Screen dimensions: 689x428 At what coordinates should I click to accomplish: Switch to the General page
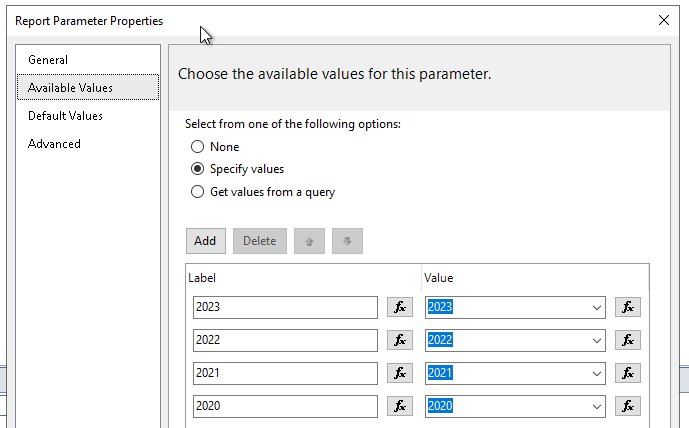pyautogui.click(x=48, y=60)
